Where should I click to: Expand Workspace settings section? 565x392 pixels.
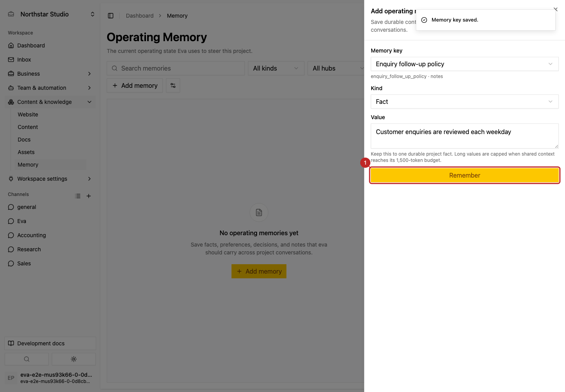click(50, 179)
